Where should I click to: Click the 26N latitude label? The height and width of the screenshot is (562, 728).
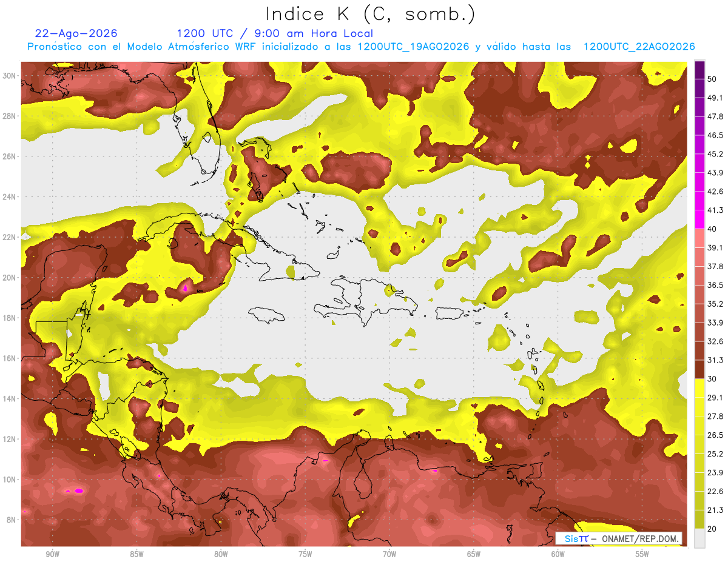click(x=10, y=156)
